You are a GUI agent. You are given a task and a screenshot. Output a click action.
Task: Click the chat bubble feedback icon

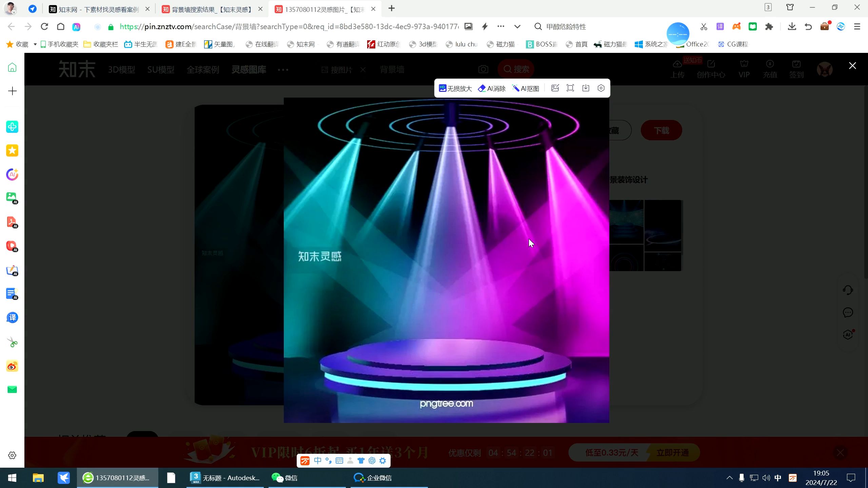[x=848, y=312]
